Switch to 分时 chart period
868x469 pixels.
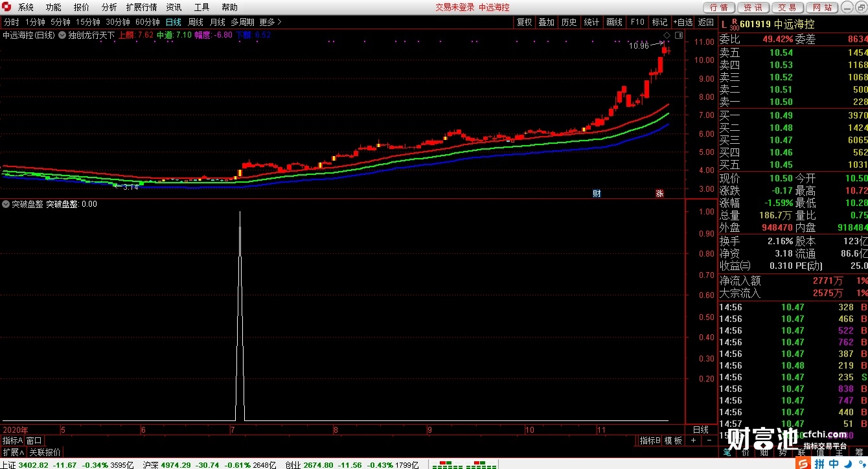coord(11,22)
